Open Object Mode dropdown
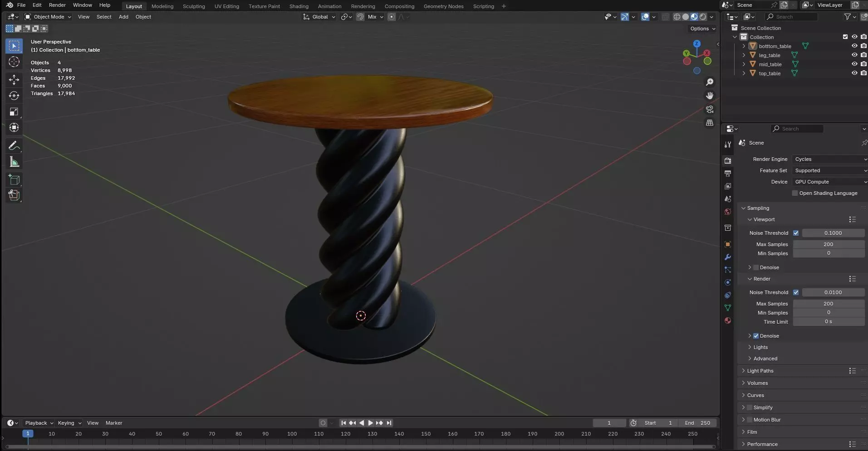This screenshot has height=451, width=868. pyautogui.click(x=48, y=17)
